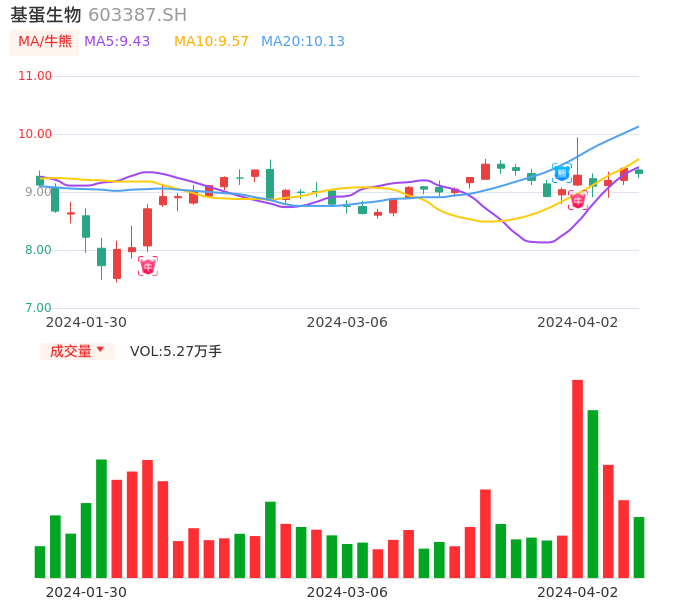Click the 2024-01-30 date under the volume chart
The height and width of the screenshot is (606, 686).
point(86,592)
